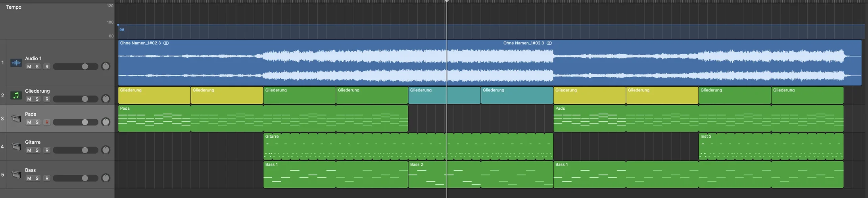
Task: Select the Gitarre track name
Action: click(x=33, y=142)
